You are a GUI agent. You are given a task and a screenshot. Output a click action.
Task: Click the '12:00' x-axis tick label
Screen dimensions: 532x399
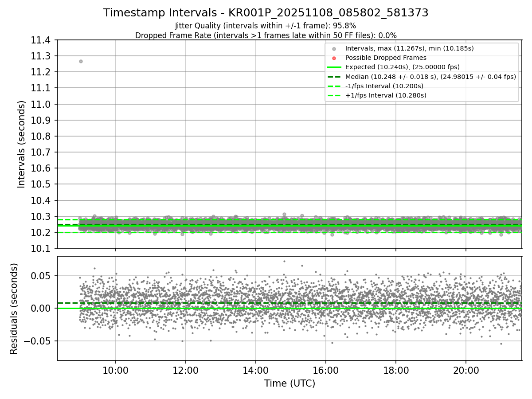point(186,370)
